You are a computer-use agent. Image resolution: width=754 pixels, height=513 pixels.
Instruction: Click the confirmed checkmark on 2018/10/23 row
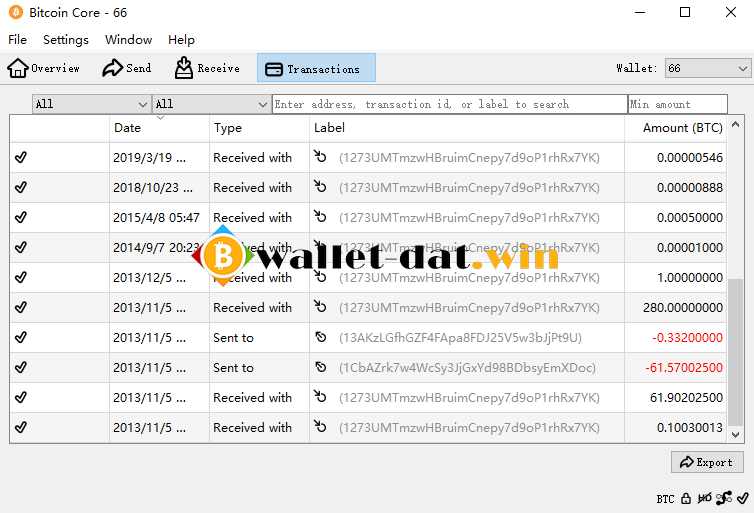coord(21,187)
